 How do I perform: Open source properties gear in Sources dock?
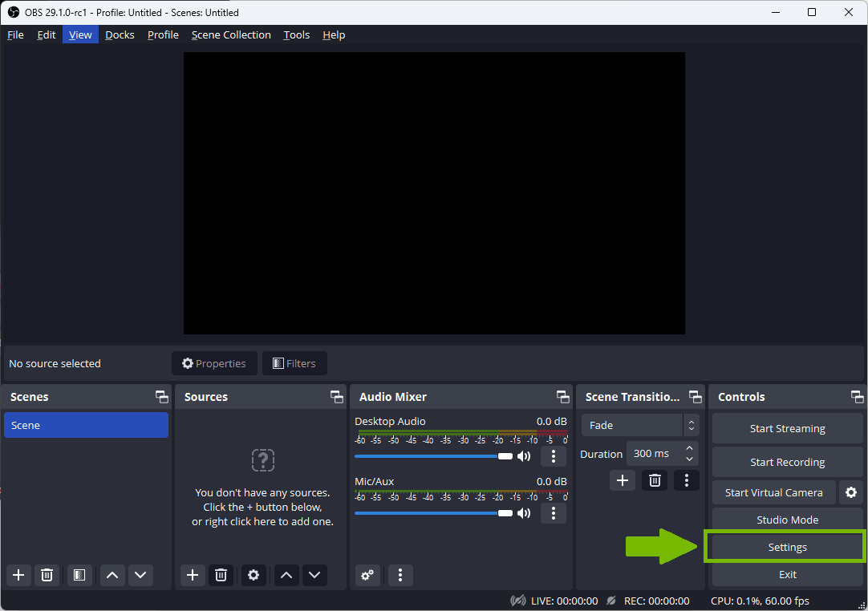[253, 575]
